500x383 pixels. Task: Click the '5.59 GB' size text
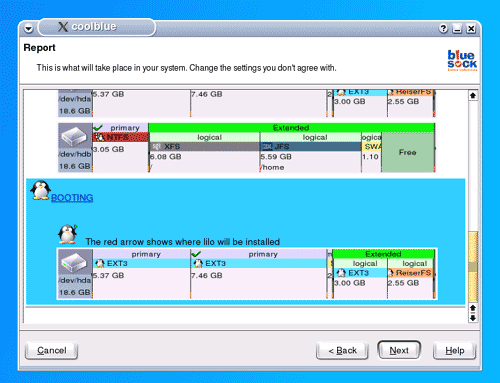tap(276, 157)
